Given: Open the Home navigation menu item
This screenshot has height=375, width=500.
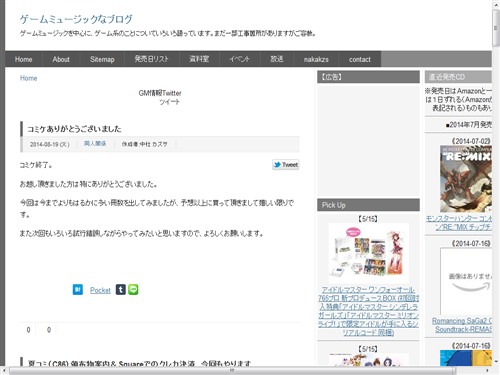Looking at the screenshot, I should (23, 59).
